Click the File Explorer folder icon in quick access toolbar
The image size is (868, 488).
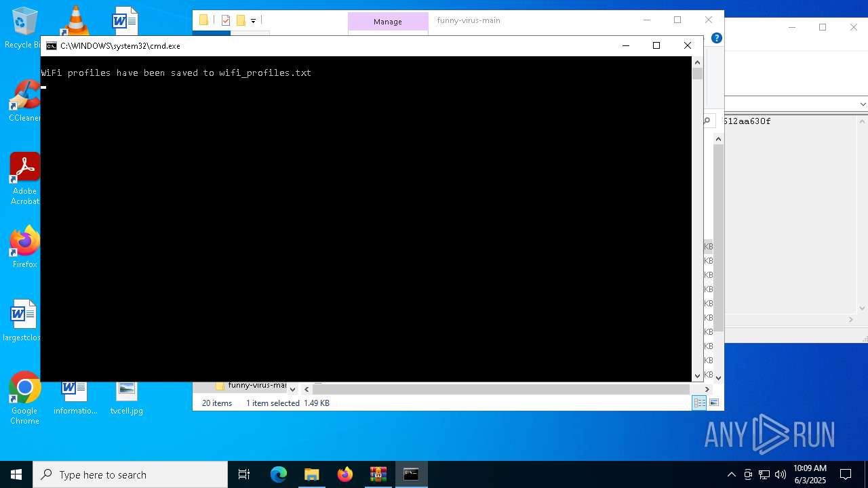point(203,20)
